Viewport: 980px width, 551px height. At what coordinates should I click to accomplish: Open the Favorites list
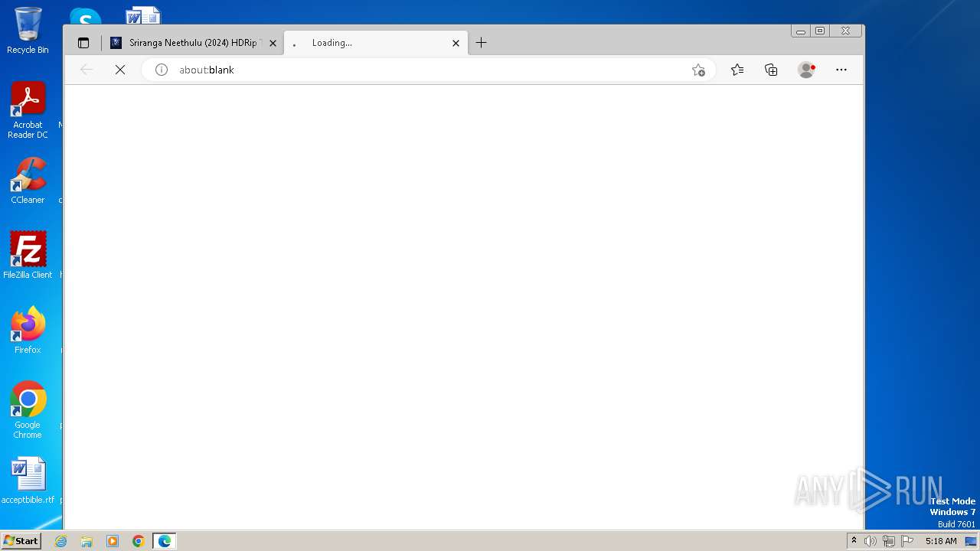coord(737,70)
